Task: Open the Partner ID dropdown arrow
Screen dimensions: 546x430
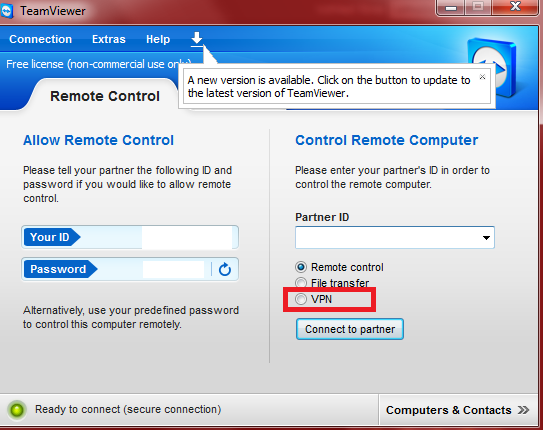Action: coord(486,238)
